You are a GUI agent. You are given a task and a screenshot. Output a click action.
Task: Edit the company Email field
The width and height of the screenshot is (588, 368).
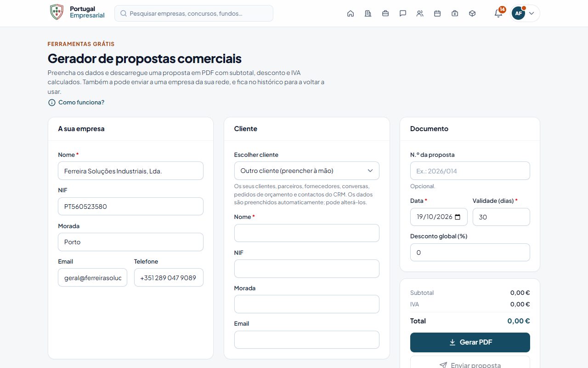92,277
